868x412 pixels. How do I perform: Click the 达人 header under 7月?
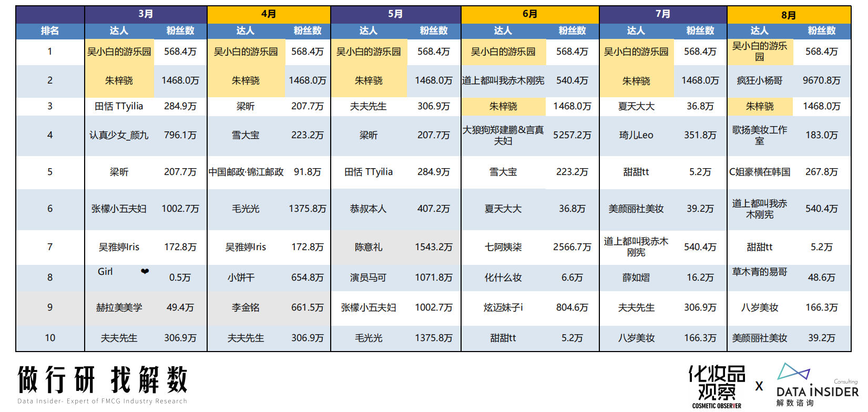coord(636,31)
